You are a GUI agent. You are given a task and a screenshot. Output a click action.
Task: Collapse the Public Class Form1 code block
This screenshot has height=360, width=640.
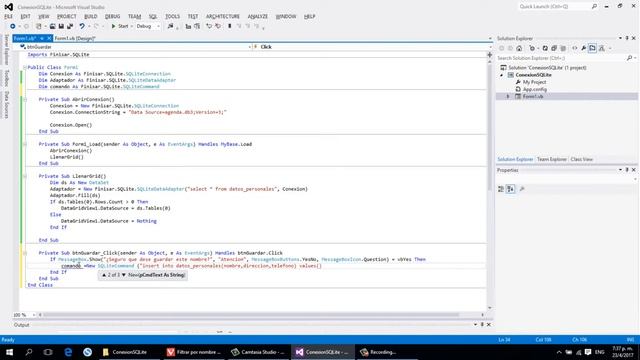click(x=24, y=67)
